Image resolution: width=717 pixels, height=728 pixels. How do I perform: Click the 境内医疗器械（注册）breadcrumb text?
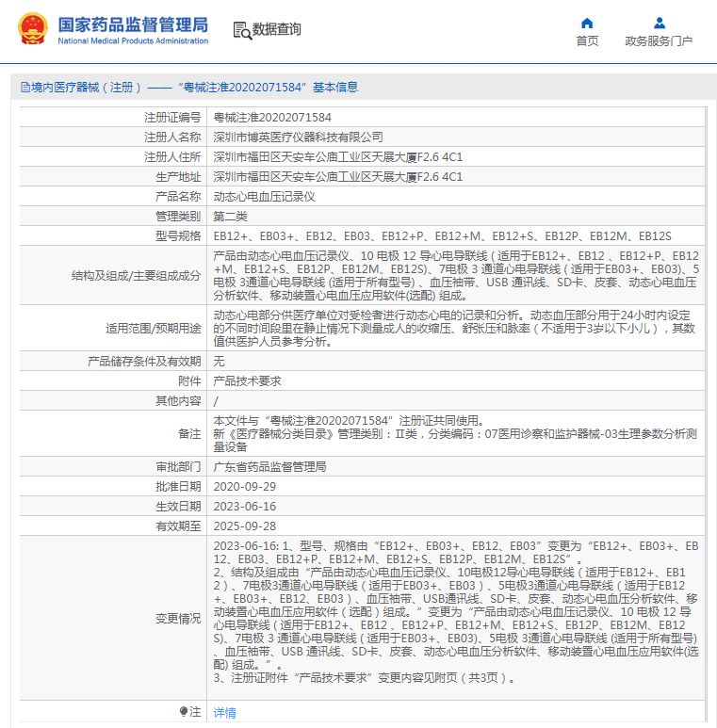coord(87,88)
